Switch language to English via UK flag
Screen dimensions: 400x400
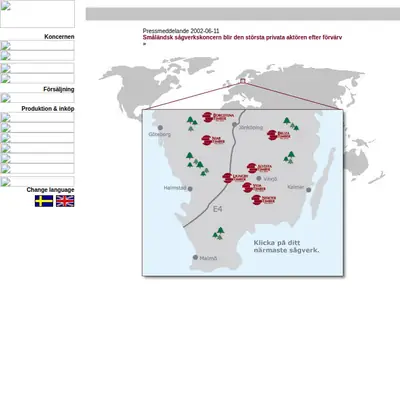[x=65, y=201]
